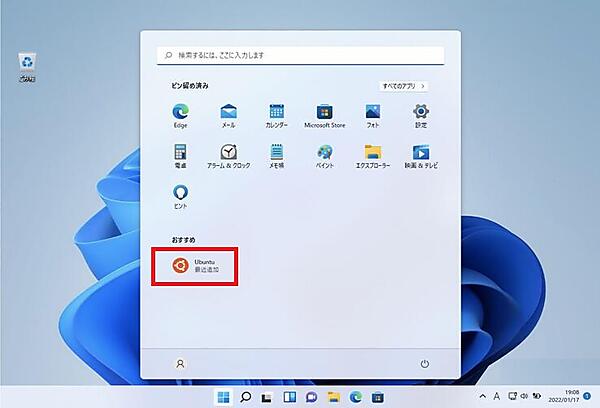600x408 pixels.
Task: Click the Start menu search box
Action: (300, 55)
